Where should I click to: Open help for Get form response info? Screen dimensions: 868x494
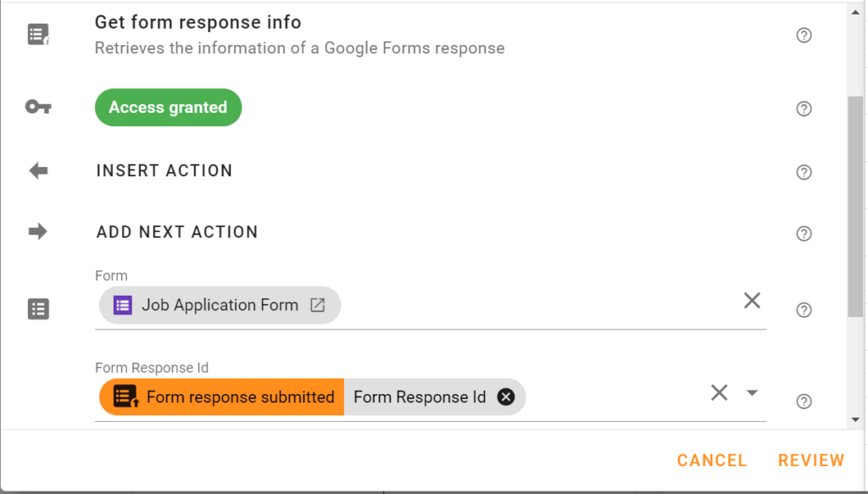click(x=804, y=35)
